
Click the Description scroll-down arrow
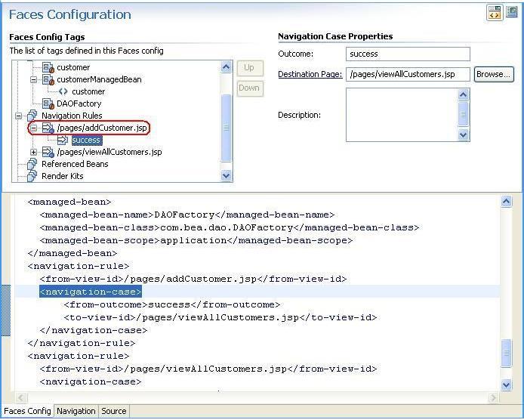click(x=463, y=135)
